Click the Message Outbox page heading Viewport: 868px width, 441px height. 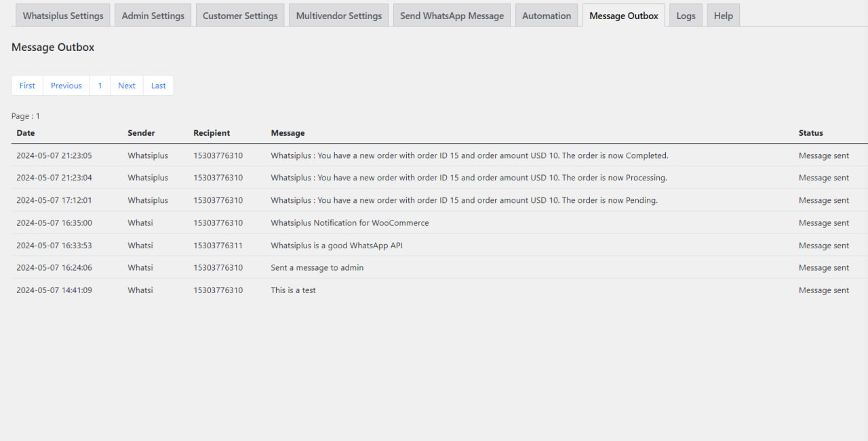coord(53,47)
